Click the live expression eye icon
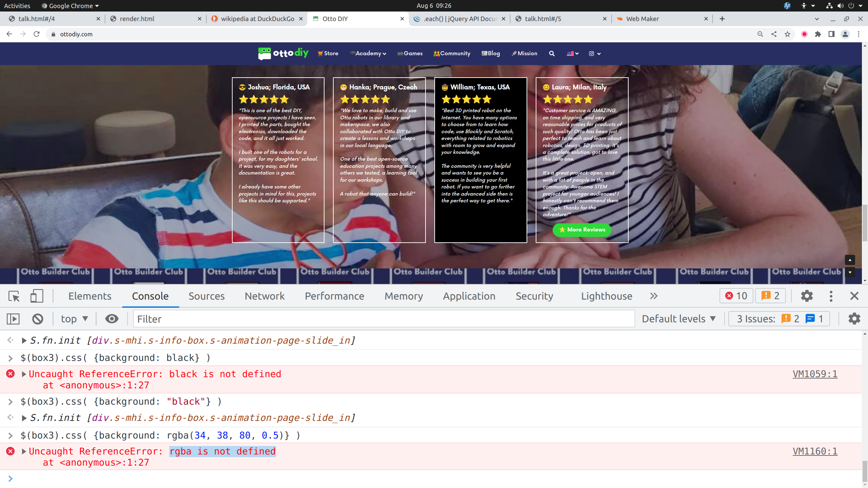The image size is (868, 488). (112, 319)
